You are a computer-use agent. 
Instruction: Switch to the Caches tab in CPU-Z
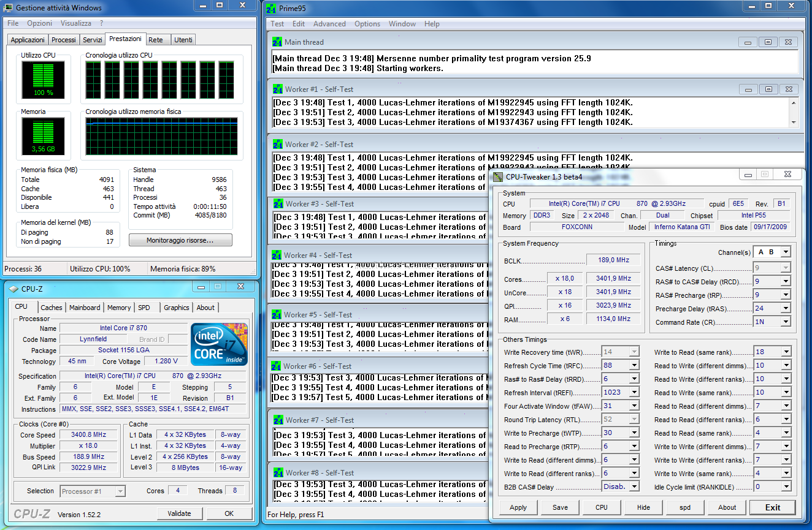click(x=52, y=308)
